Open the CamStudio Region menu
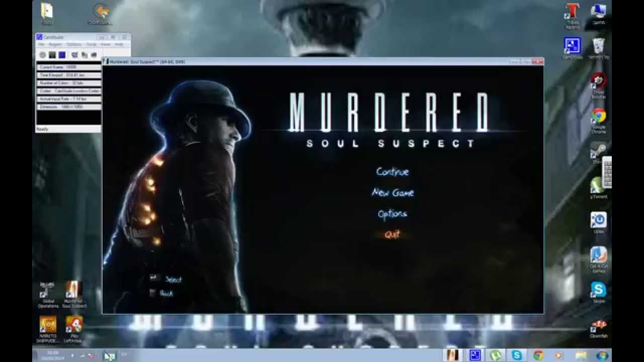The image size is (644, 362). point(55,44)
